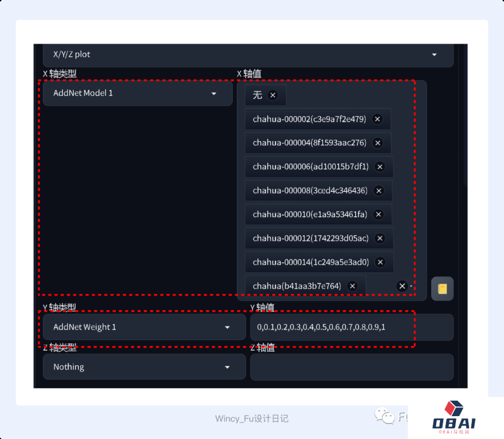
Task: Remove the 无 tag from X axis values
Action: [273, 95]
